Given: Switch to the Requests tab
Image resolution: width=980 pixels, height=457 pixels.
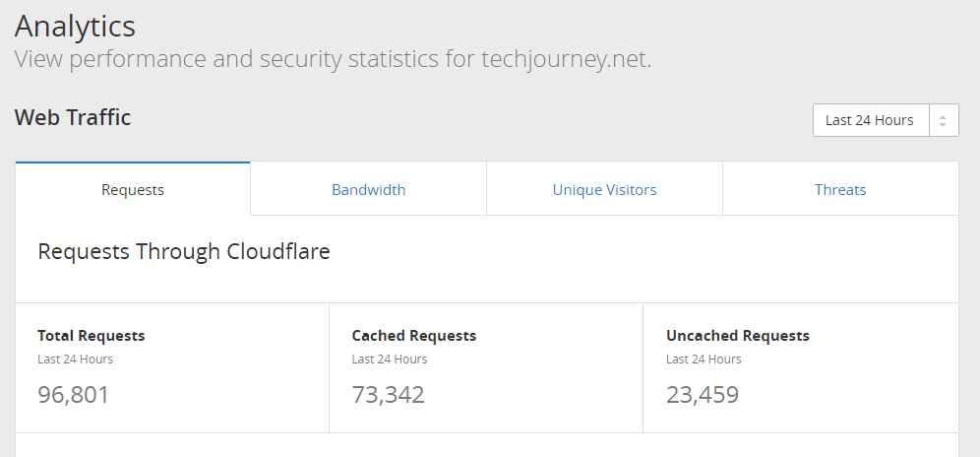Looking at the screenshot, I should [133, 189].
